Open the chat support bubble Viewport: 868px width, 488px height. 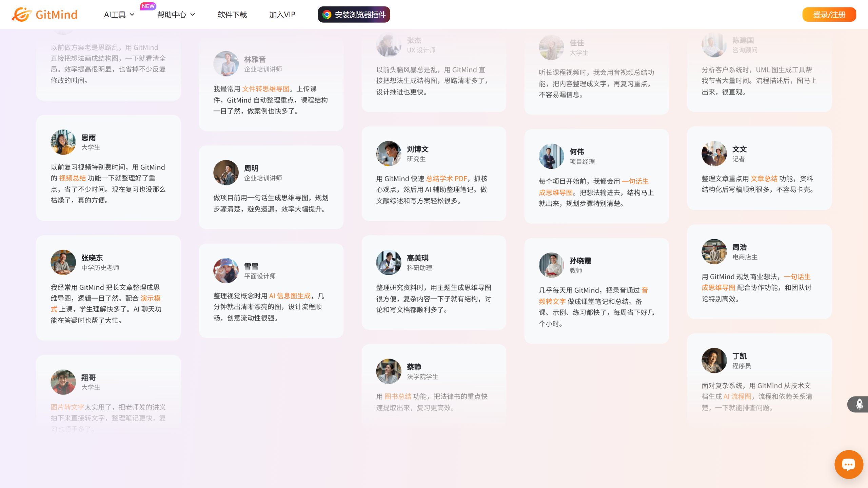pos(849,464)
